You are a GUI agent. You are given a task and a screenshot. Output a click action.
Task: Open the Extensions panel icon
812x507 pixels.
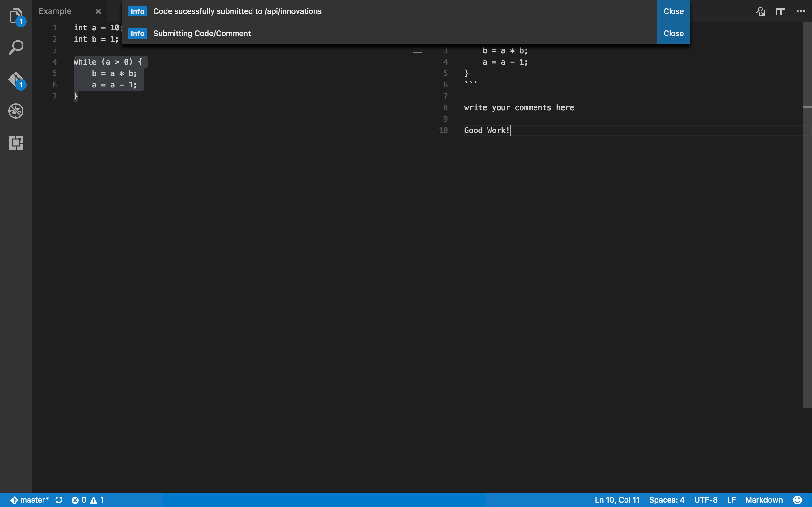click(x=16, y=143)
